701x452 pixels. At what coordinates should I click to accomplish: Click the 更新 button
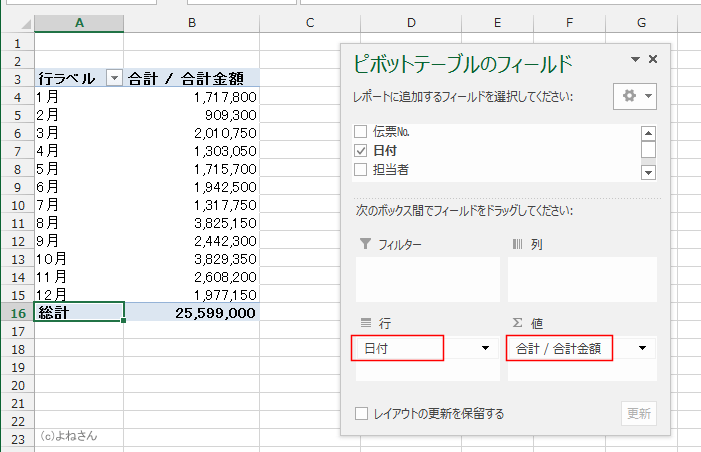[638, 413]
